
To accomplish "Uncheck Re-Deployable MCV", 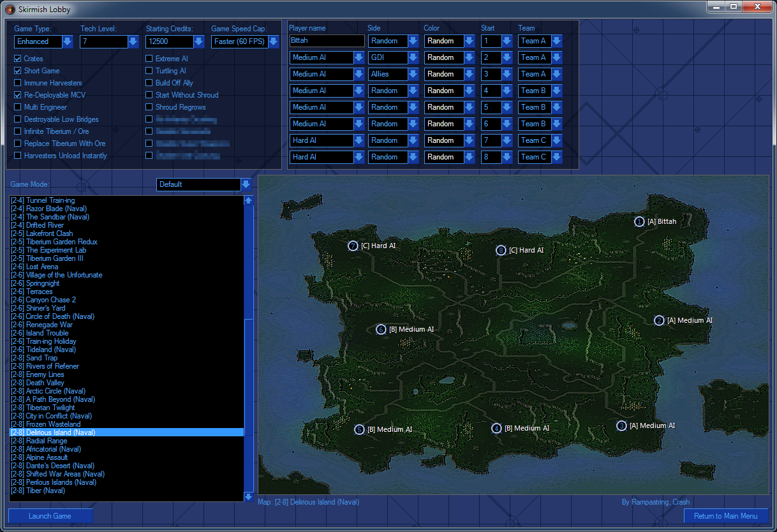I will click(x=18, y=95).
